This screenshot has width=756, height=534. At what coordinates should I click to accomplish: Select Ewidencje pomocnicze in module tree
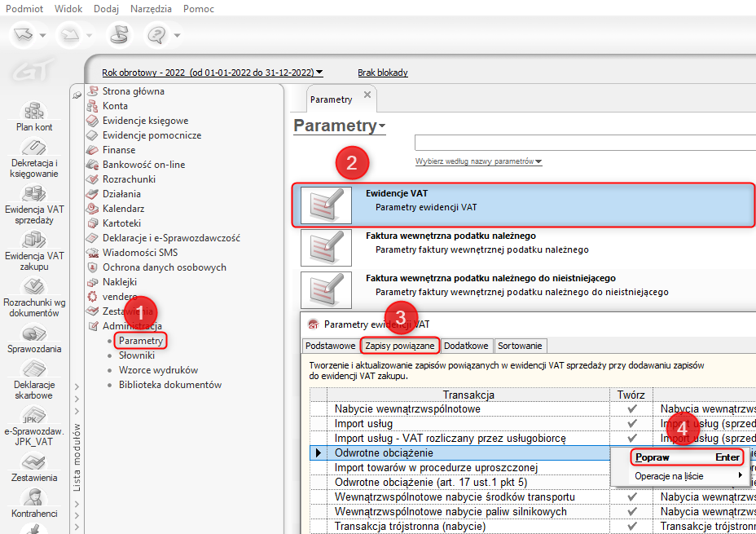[152, 135]
